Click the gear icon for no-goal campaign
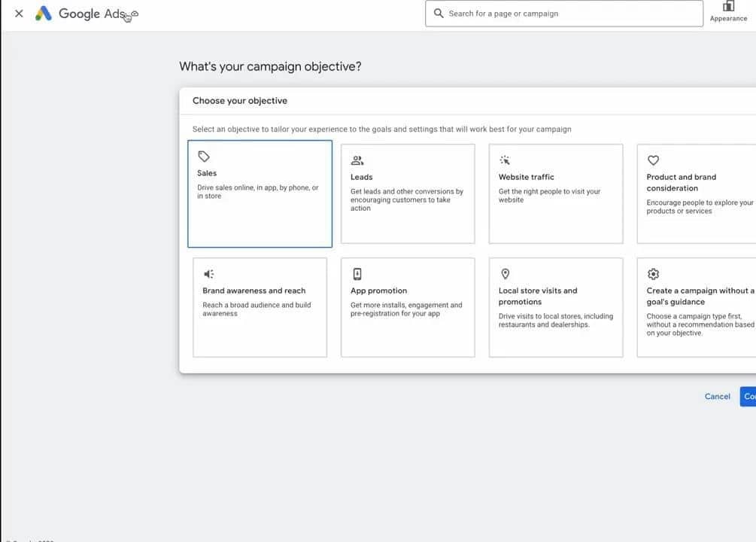This screenshot has width=756, height=542. (653, 274)
